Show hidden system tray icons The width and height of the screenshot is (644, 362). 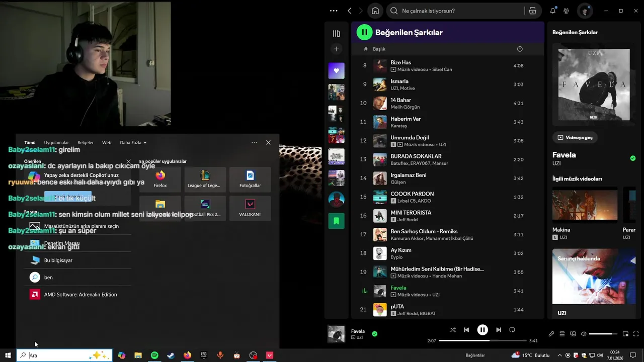559,355
